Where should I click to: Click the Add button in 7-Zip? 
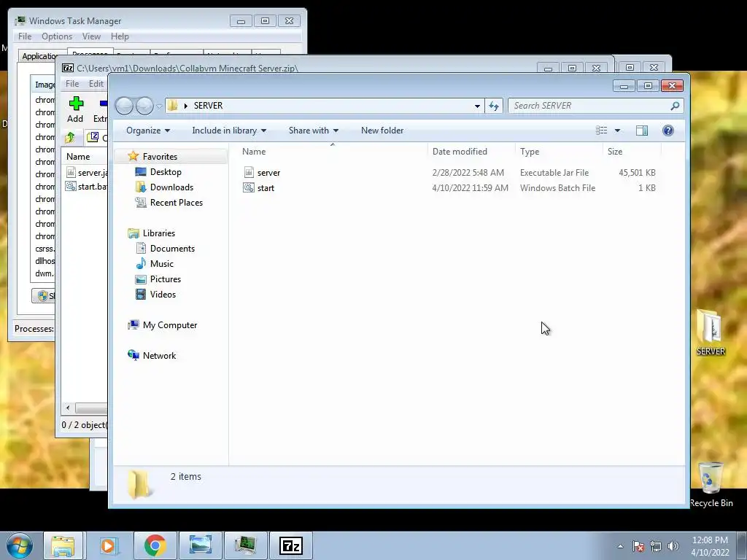point(75,109)
